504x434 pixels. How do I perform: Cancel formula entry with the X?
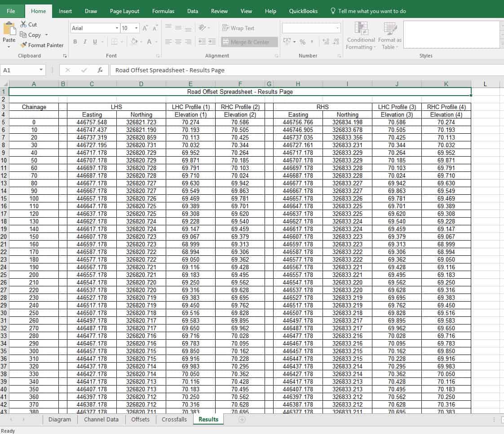tap(67, 70)
